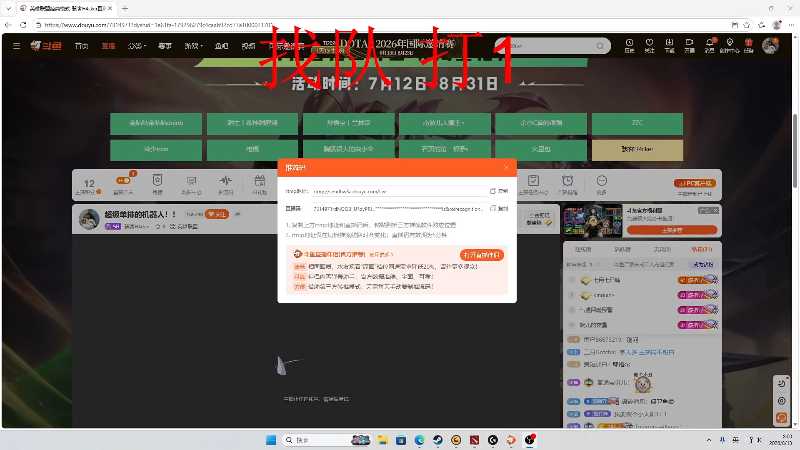Select the ZZC green streamer button
The image size is (800, 450).
click(637, 123)
